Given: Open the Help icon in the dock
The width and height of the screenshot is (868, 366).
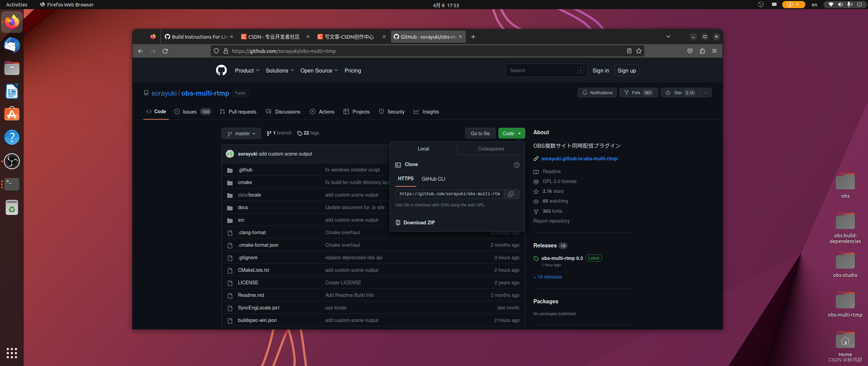Looking at the screenshot, I should point(12,138).
